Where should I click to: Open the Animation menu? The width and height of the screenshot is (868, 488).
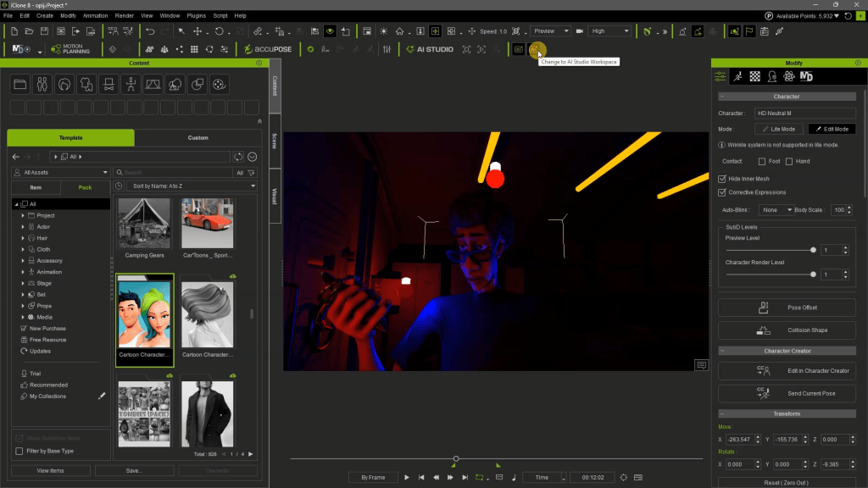pos(95,15)
